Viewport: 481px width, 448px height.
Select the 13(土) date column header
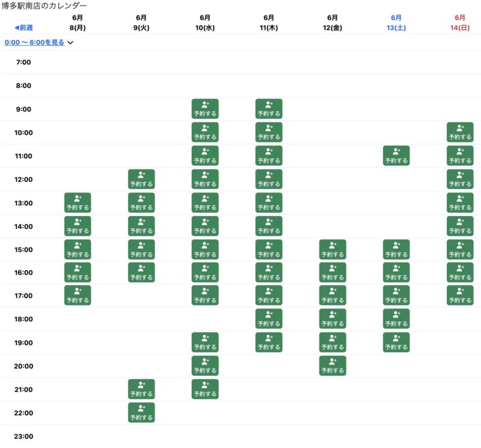click(x=396, y=23)
